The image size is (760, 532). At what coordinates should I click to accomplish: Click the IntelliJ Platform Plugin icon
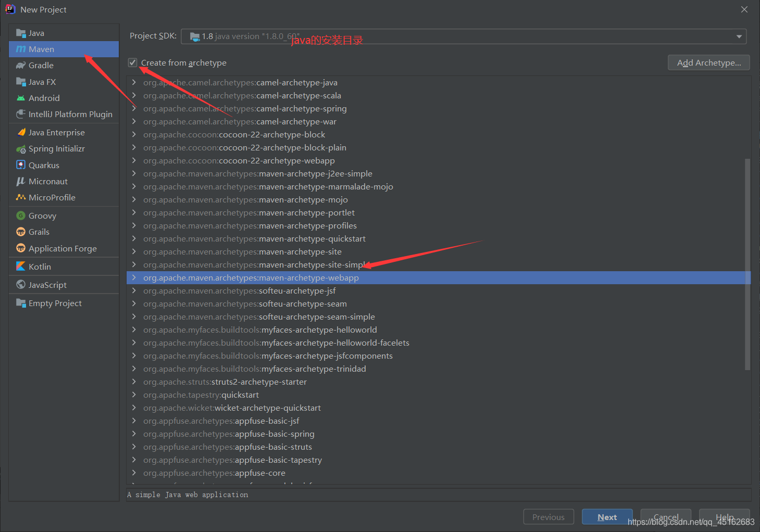point(21,115)
